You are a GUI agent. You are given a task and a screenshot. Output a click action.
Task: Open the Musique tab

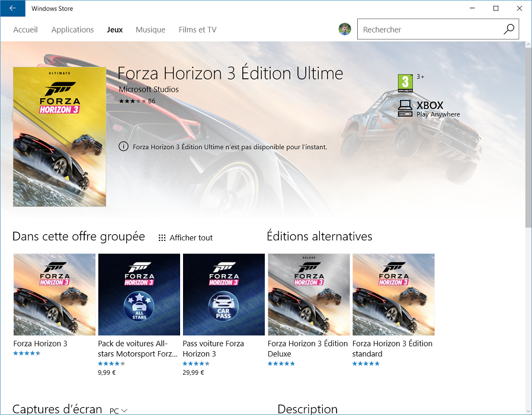(150, 30)
